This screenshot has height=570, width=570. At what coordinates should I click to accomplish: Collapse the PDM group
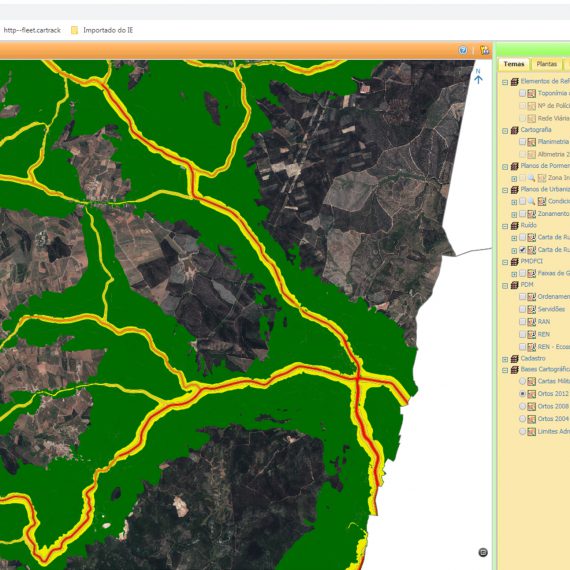505,286
